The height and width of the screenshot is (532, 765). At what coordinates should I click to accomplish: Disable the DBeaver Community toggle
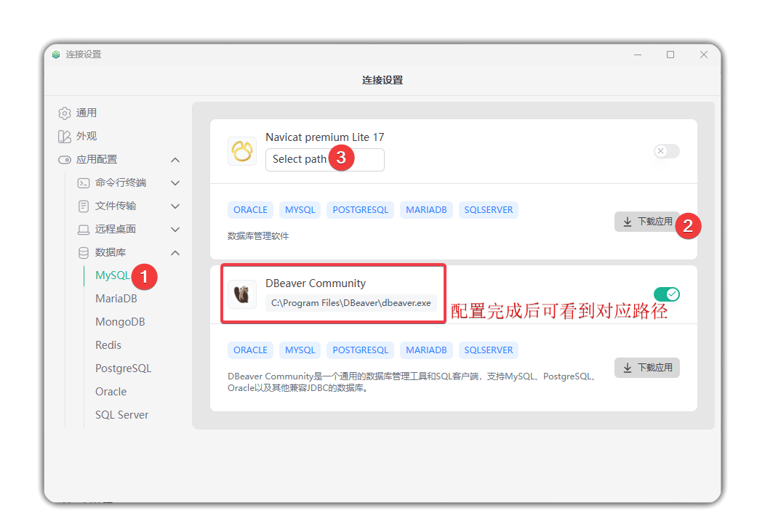tap(666, 294)
